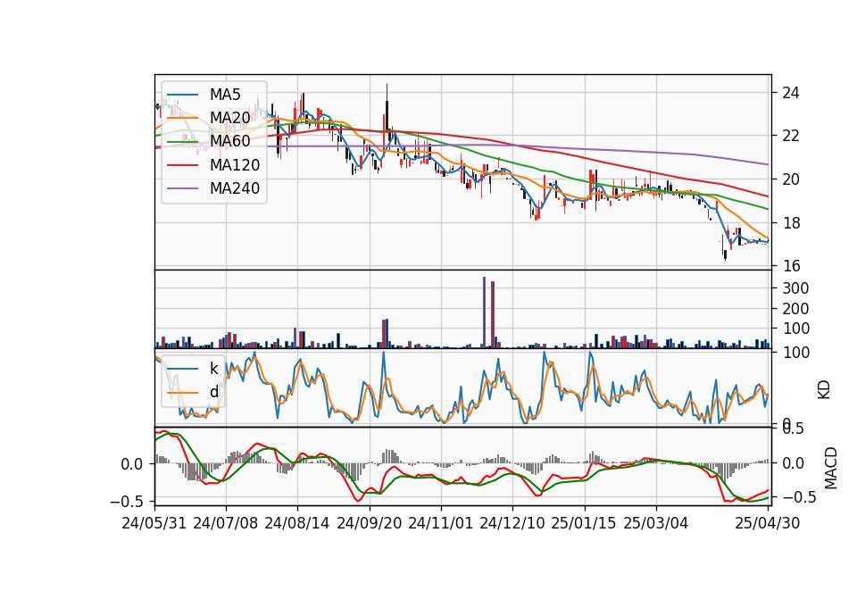Click the k legend entry in KD panel

pos(213,368)
